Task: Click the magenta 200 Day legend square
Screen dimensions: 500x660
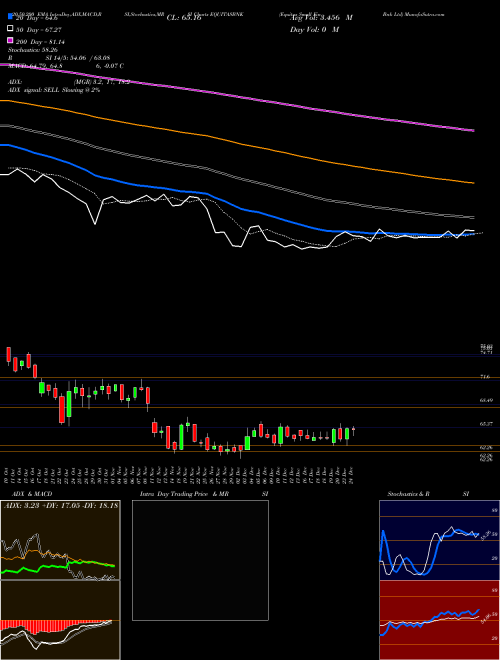Action: pyautogui.click(x=10, y=41)
